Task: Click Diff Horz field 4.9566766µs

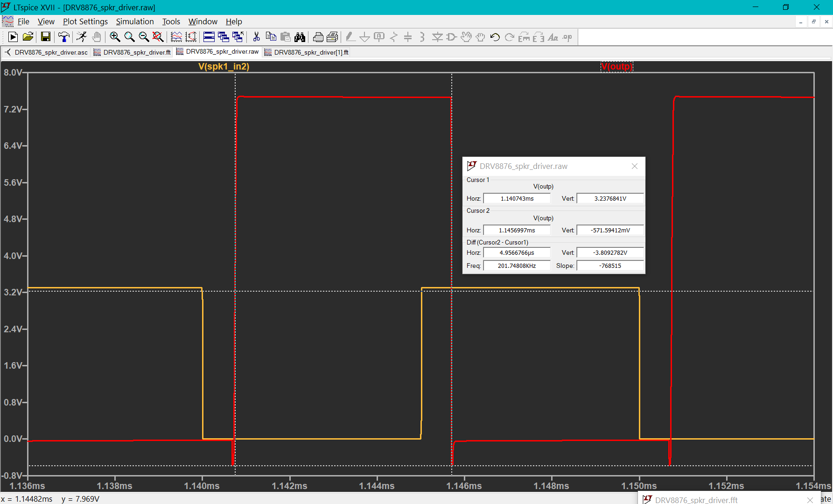Action: (x=517, y=252)
